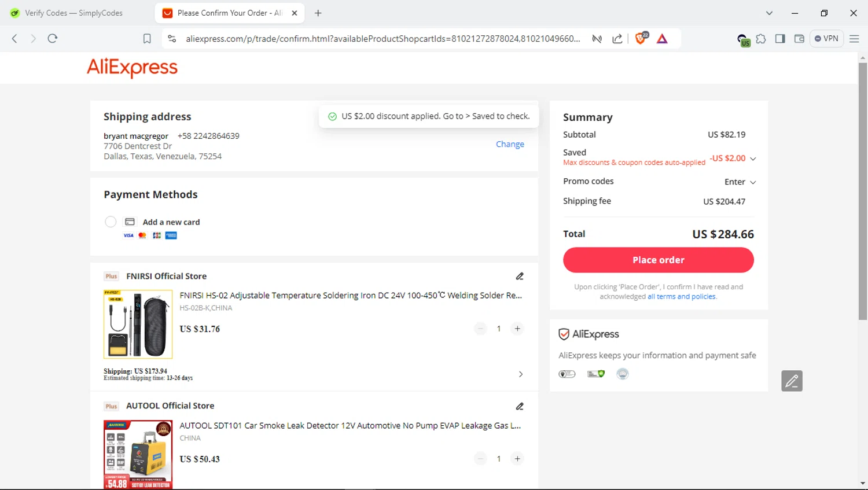Click the AliExpress logo
This screenshot has width=868, height=490.
click(x=133, y=68)
